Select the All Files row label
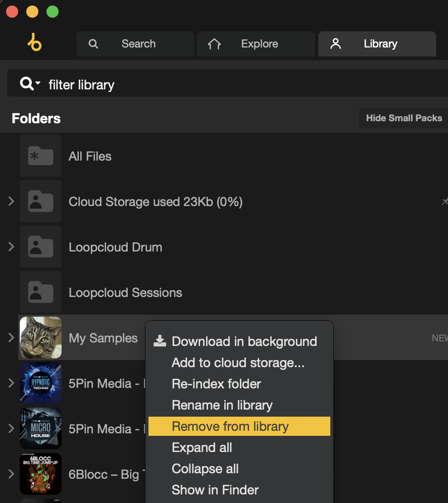Screen dimensions: 448x503 pyautogui.click(x=90, y=156)
